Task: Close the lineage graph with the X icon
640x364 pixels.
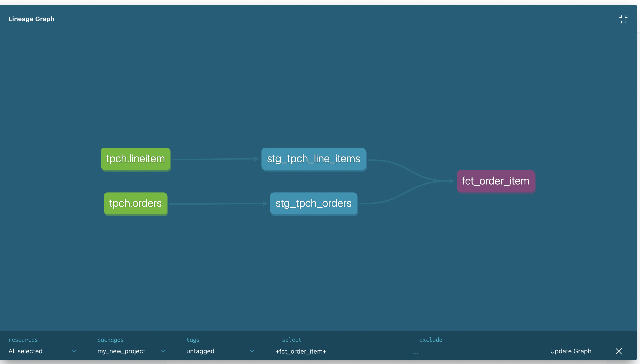Action: click(x=619, y=351)
